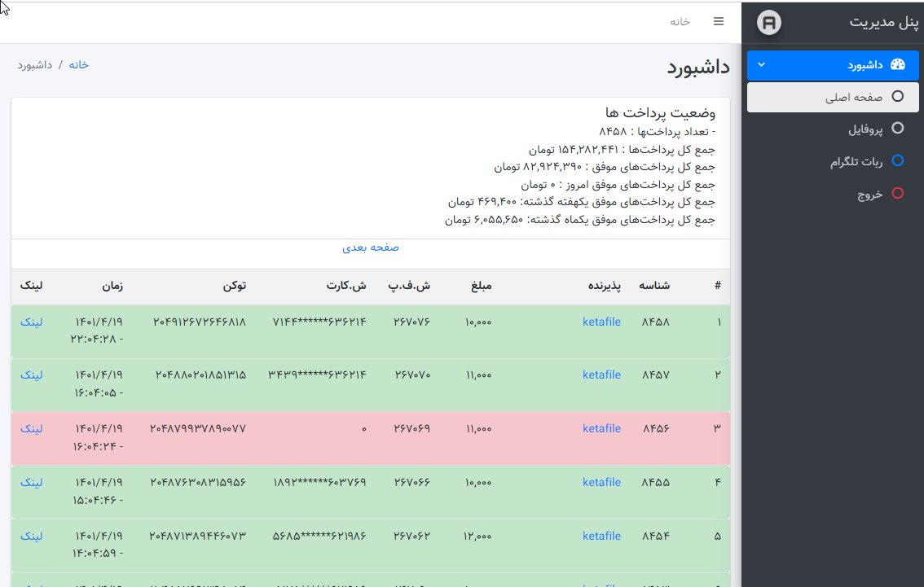
Task: Open ketafile link in row 8457
Action: click(x=601, y=375)
